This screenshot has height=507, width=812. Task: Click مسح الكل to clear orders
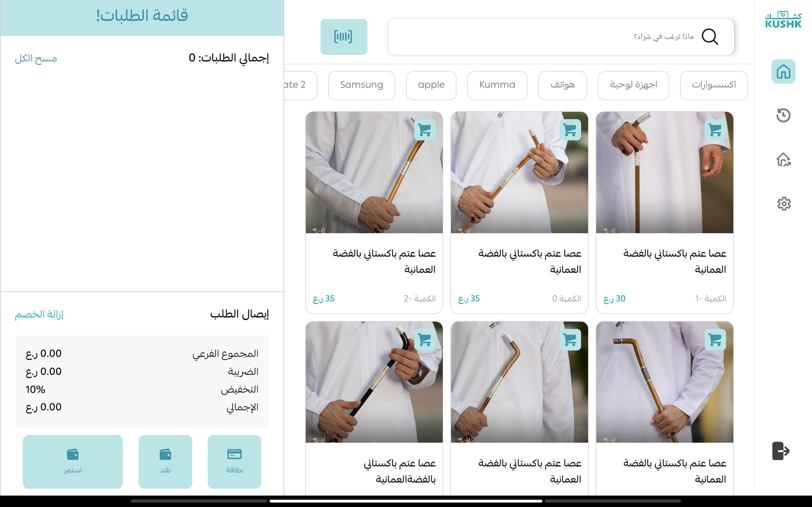(36, 59)
